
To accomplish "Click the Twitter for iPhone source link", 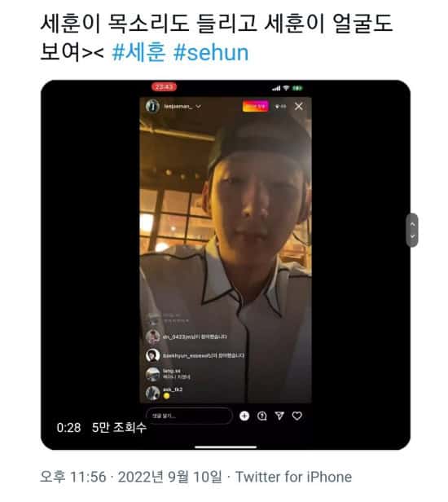I will click(293, 477).
